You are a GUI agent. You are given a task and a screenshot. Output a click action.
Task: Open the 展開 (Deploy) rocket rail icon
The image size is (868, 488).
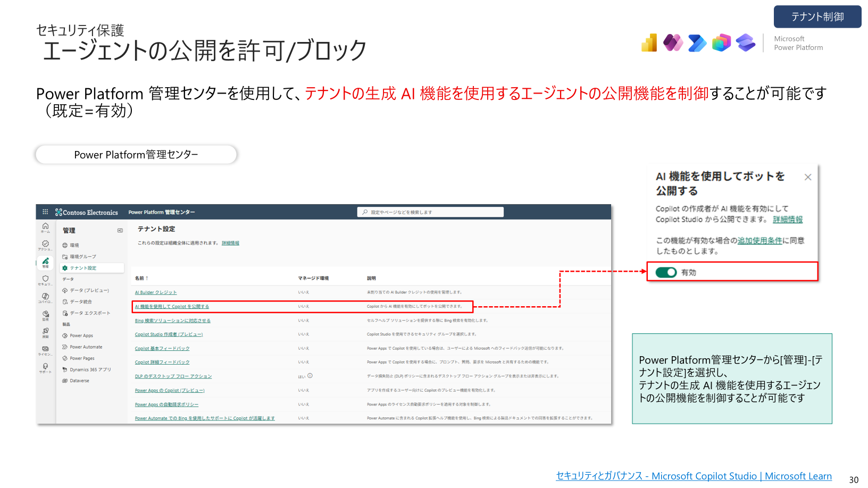pyautogui.click(x=45, y=333)
